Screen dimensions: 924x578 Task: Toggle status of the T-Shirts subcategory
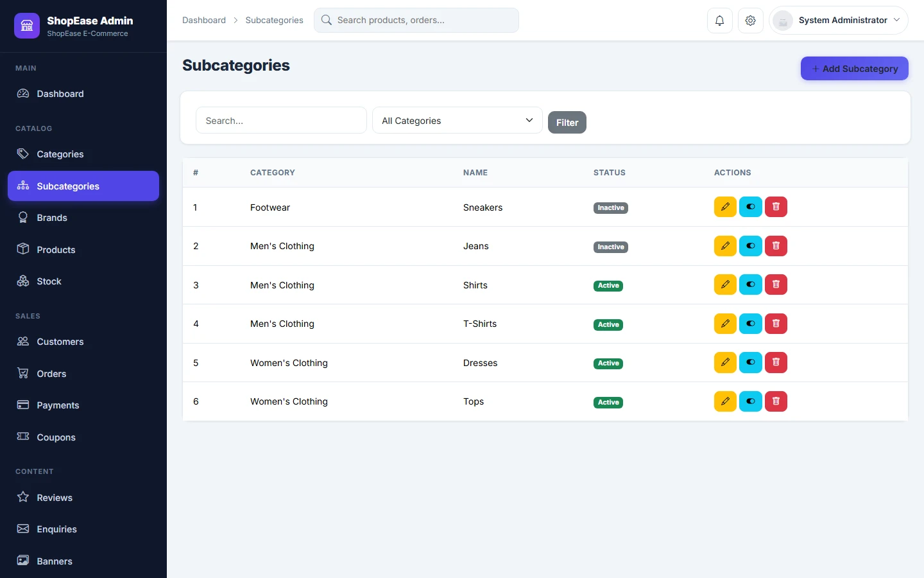[x=751, y=324]
